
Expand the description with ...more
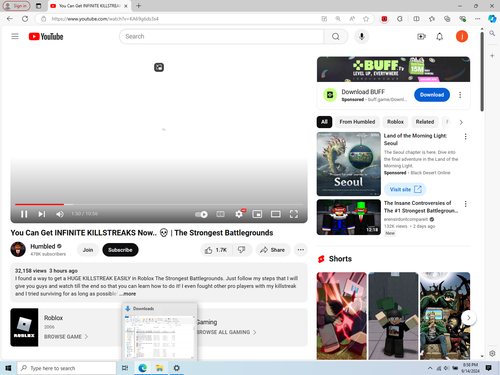pyautogui.click(x=127, y=294)
